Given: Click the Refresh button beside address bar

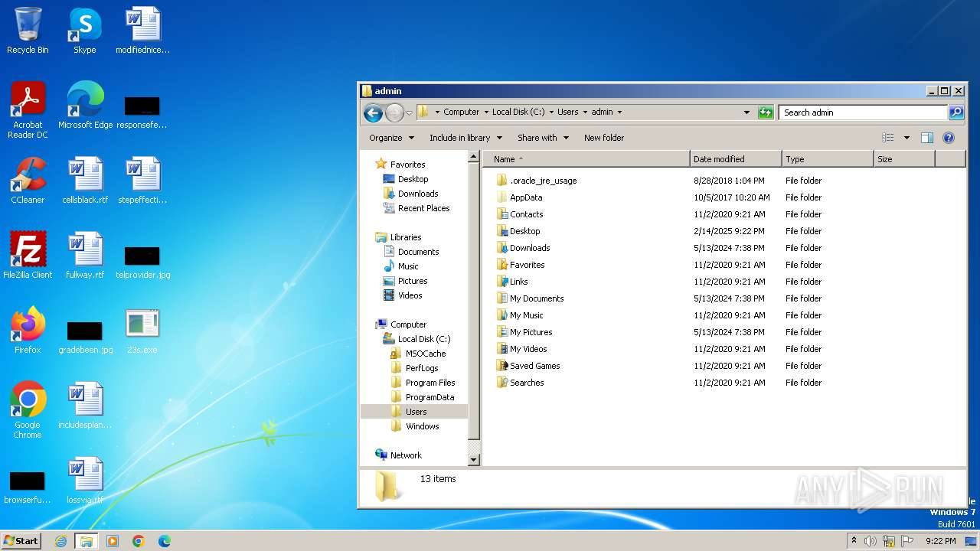Looking at the screenshot, I should pyautogui.click(x=766, y=112).
